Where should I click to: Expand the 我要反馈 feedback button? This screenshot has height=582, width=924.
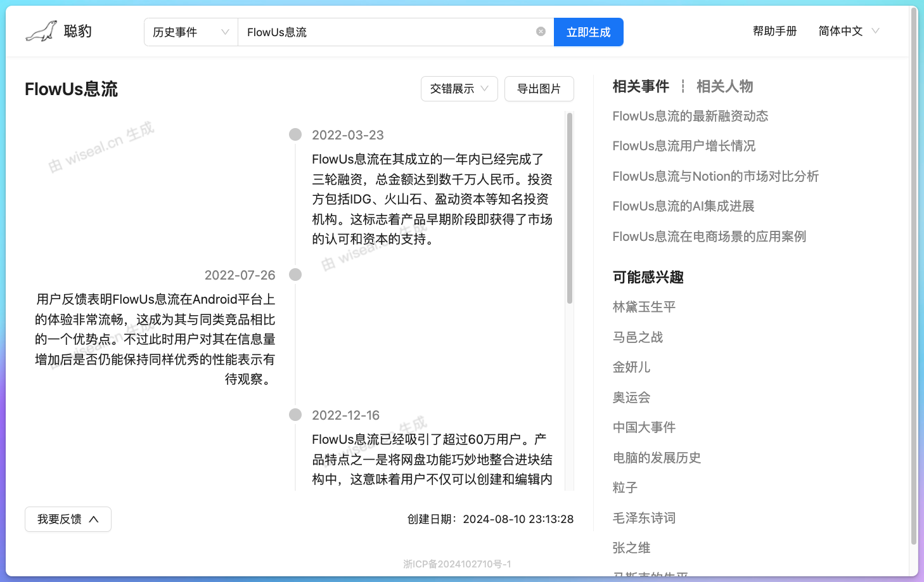68,519
